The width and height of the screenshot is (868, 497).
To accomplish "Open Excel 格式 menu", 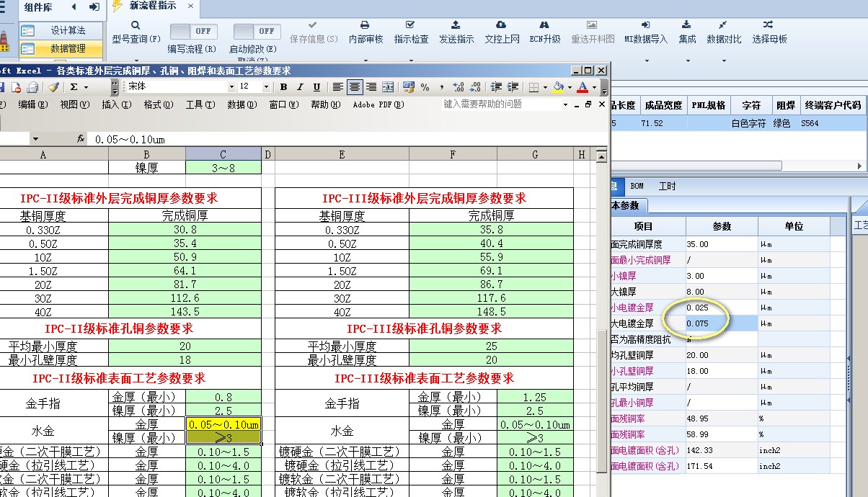I will tap(158, 105).
